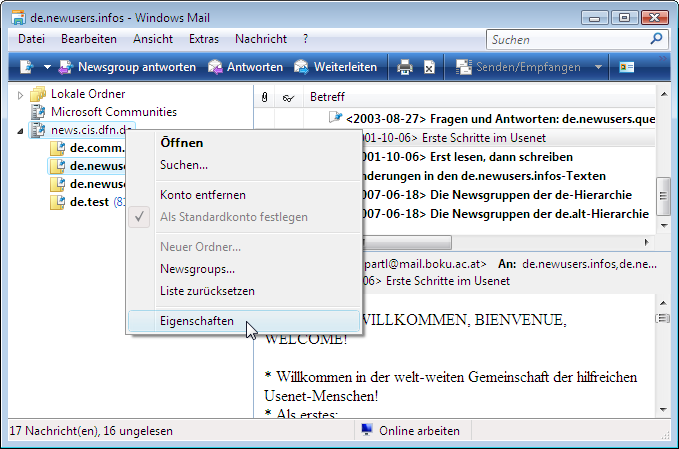Viewport: 679px width, 449px height.
Task: Click the watch/glasses column header
Action: coord(288,98)
